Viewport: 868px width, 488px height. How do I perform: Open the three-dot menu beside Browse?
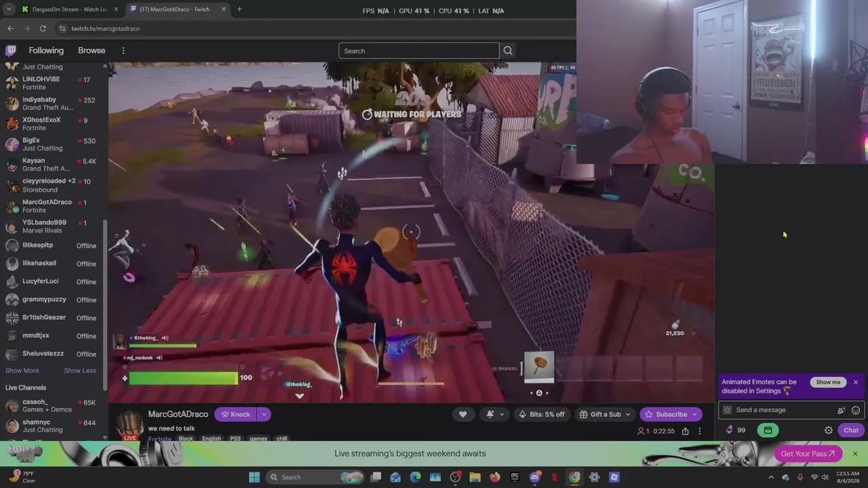pyautogui.click(x=123, y=51)
